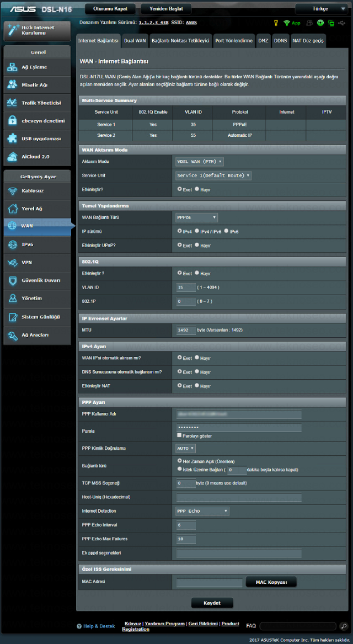
Task: Click the Help & Destek question icon
Action: (x=79, y=626)
